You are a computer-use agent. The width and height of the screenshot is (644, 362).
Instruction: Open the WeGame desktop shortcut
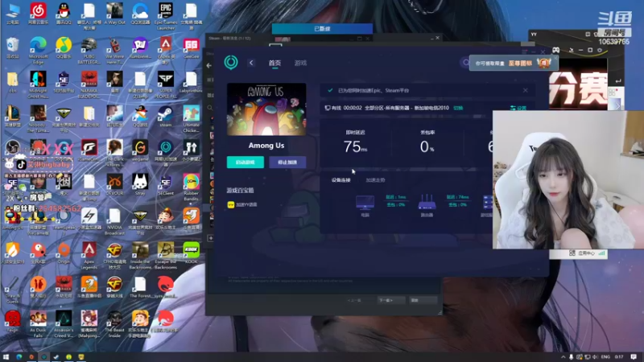(140, 150)
